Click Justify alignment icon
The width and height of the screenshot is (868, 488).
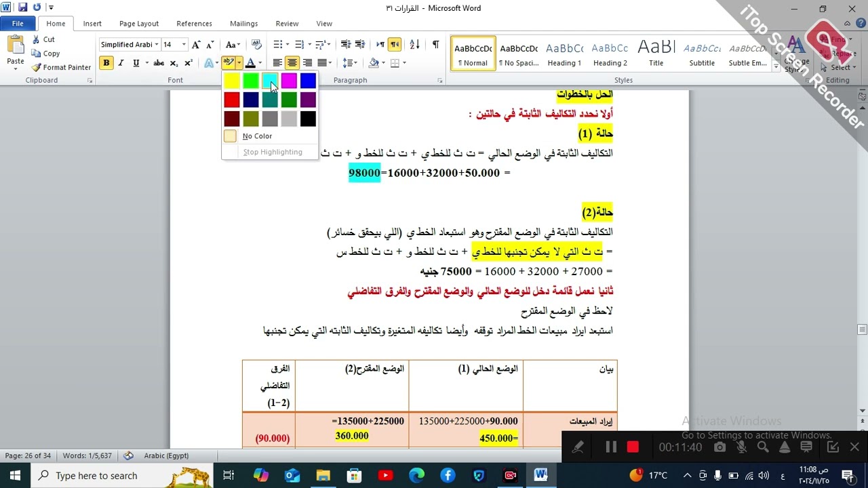pyautogui.click(x=323, y=63)
